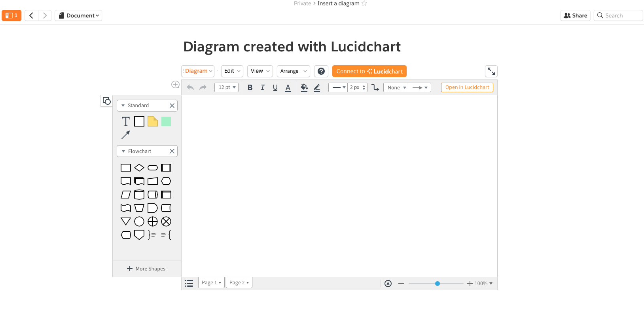Open the page list icon
Viewport: 644px width, 312px height.
point(189,283)
